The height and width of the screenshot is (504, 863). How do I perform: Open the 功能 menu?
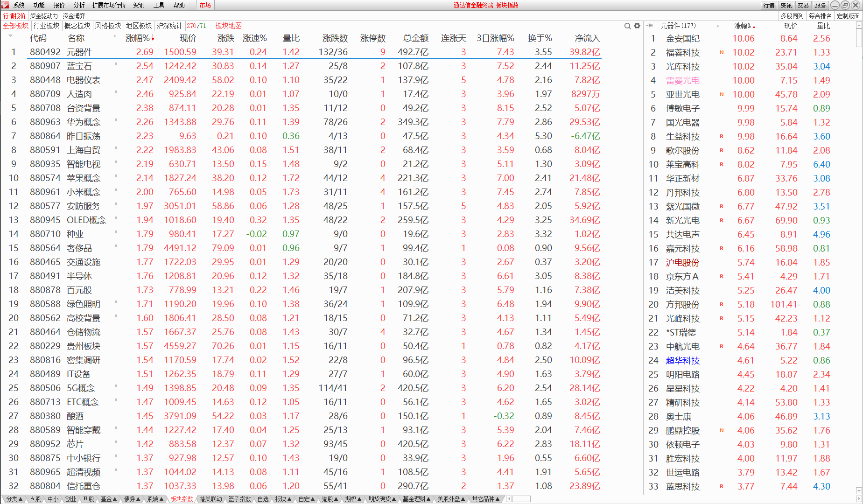[x=39, y=5]
